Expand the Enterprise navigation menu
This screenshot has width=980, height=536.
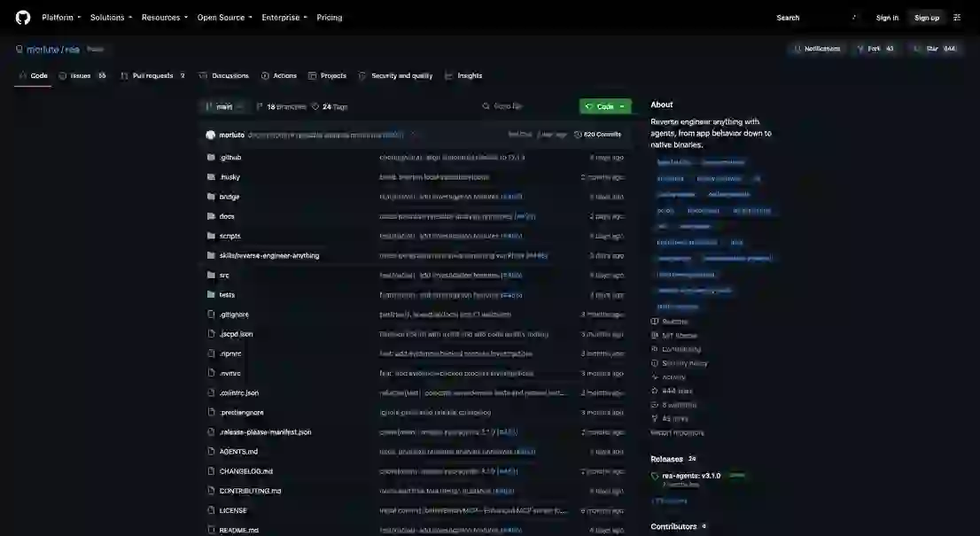click(x=284, y=18)
